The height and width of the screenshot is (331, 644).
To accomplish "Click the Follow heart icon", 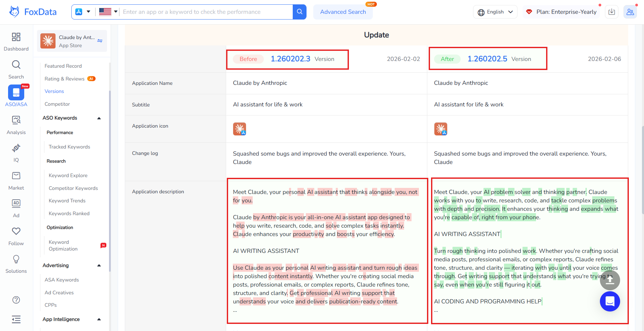I will (16, 231).
